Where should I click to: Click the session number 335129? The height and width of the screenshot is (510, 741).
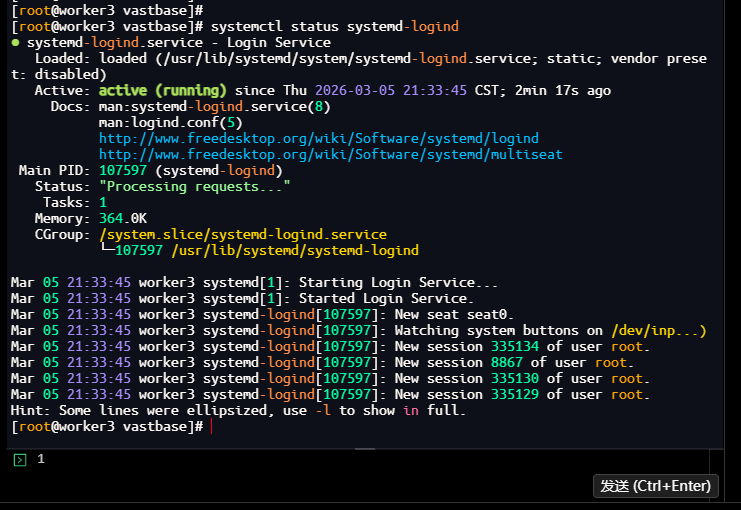coord(515,395)
